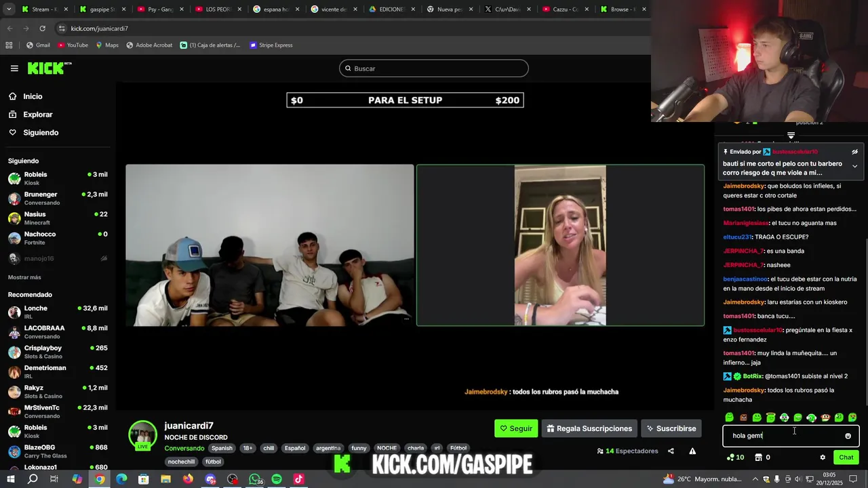868x488 pixels.
Task: Open OBS Studio from the taskbar
Action: [x=233, y=479]
